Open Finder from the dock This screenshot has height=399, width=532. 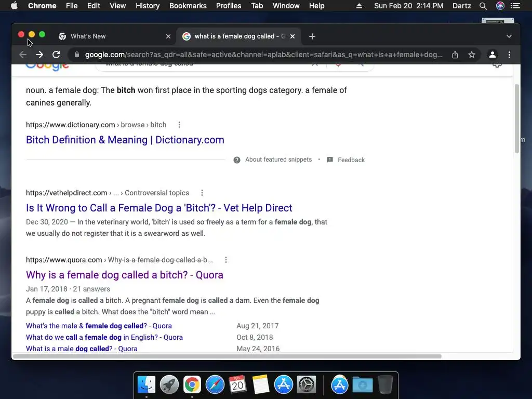click(x=147, y=385)
